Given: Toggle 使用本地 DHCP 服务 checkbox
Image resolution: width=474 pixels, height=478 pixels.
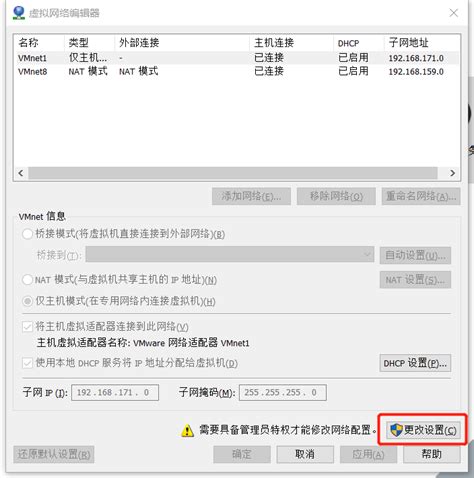Looking at the screenshot, I should (27, 363).
